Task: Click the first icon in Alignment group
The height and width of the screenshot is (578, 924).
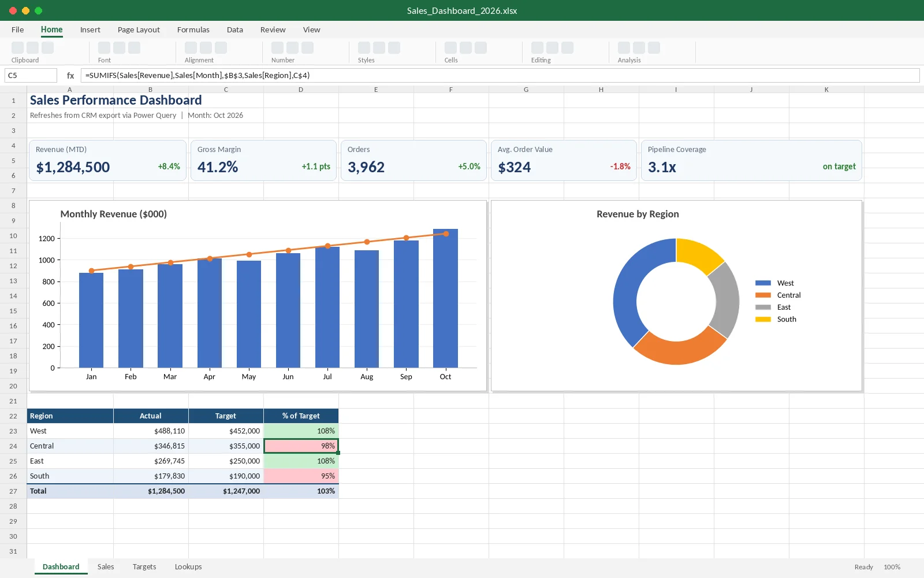Action: (191, 48)
